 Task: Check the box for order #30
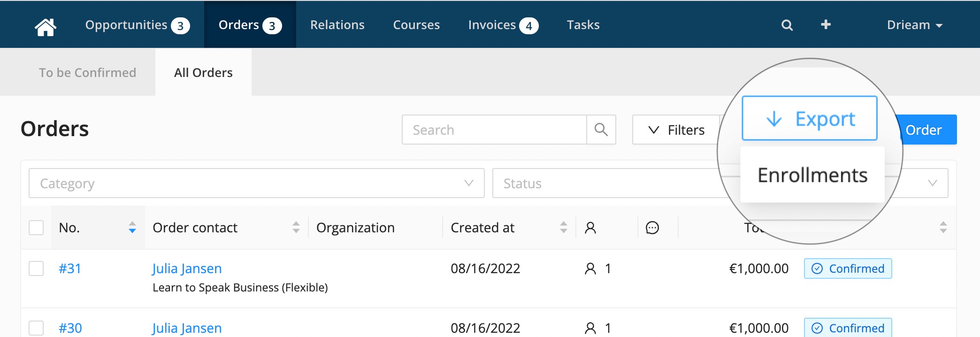click(x=36, y=328)
